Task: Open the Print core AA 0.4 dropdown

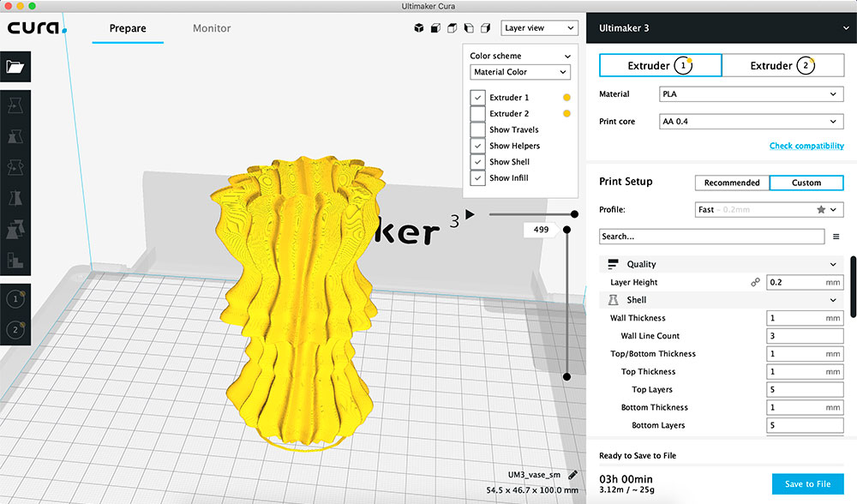Action: pyautogui.click(x=751, y=122)
